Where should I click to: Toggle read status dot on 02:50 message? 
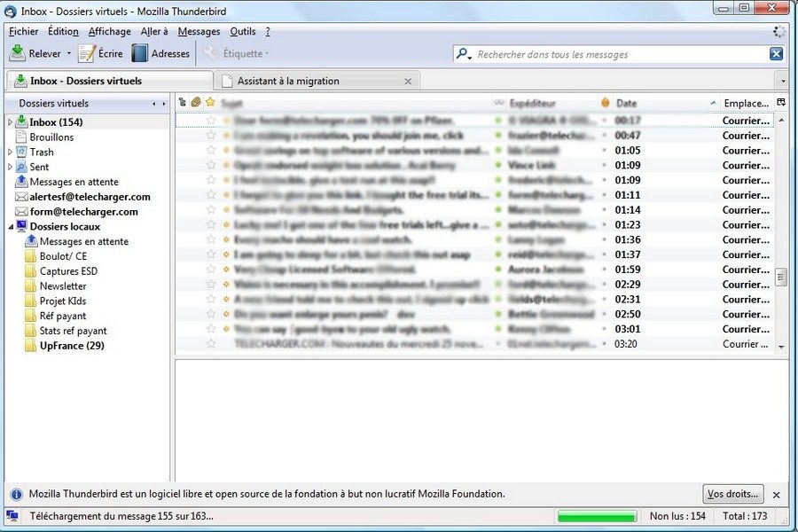click(x=498, y=315)
